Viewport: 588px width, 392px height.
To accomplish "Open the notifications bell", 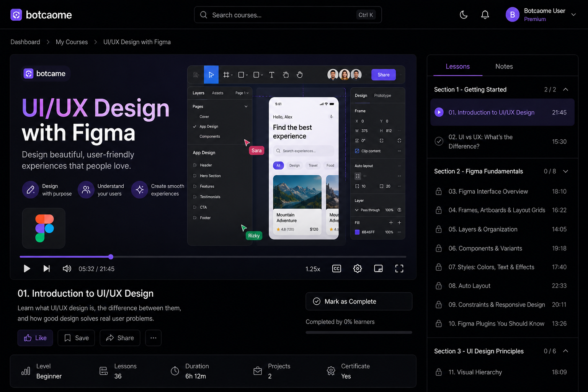I will tap(485, 15).
